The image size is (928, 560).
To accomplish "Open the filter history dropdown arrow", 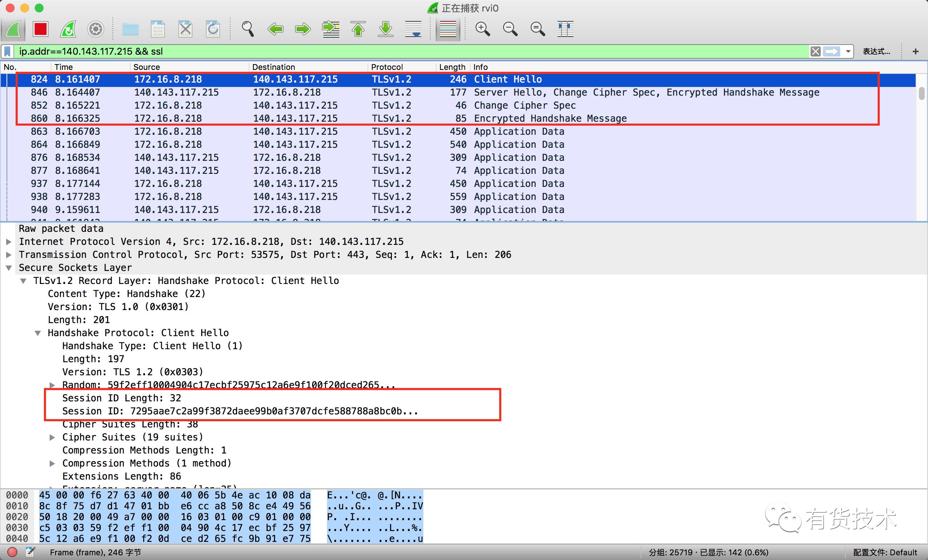I will 848,51.
